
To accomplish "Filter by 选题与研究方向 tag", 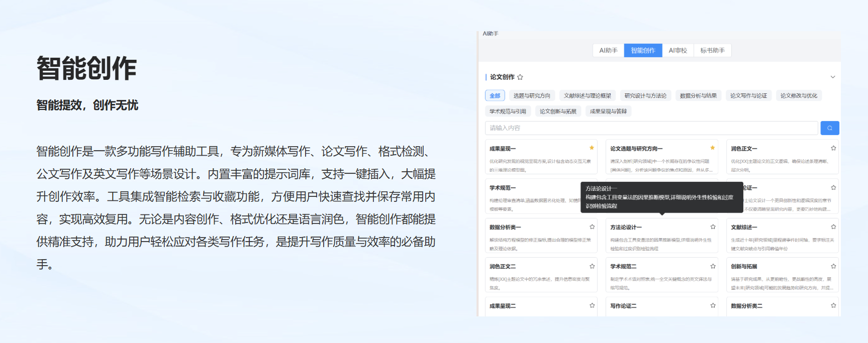I will [532, 96].
